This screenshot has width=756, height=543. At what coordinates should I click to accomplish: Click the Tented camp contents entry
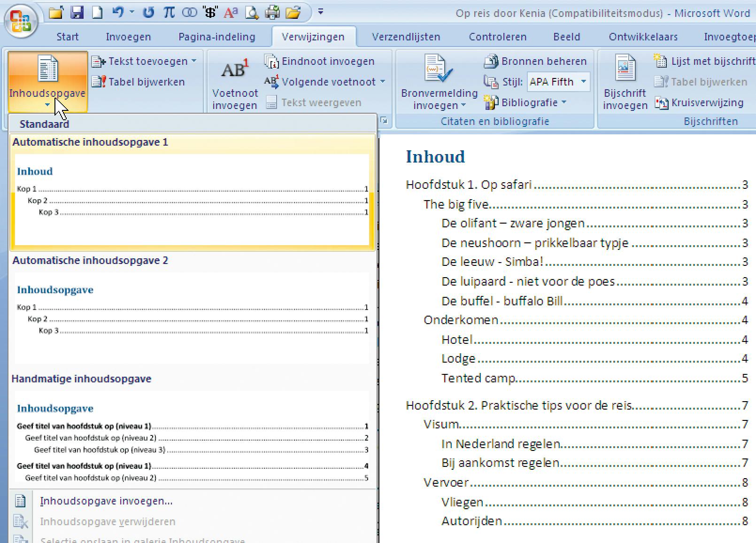point(478,378)
